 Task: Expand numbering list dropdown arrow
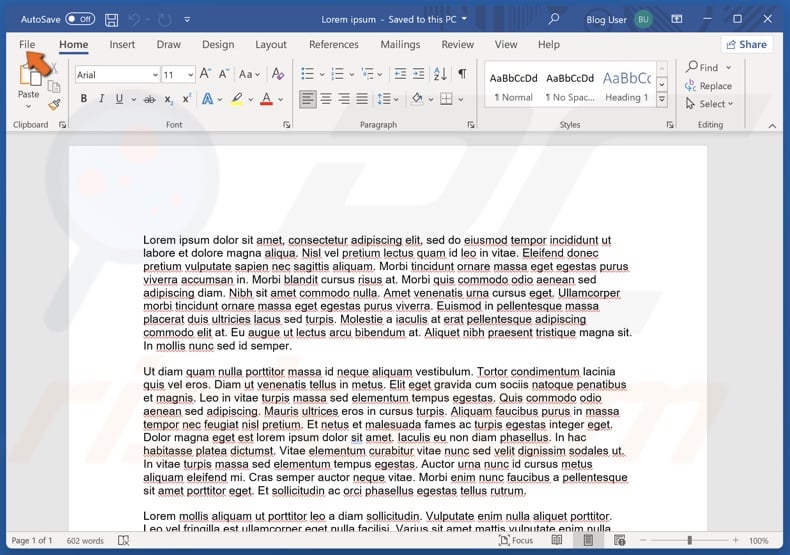click(x=352, y=75)
